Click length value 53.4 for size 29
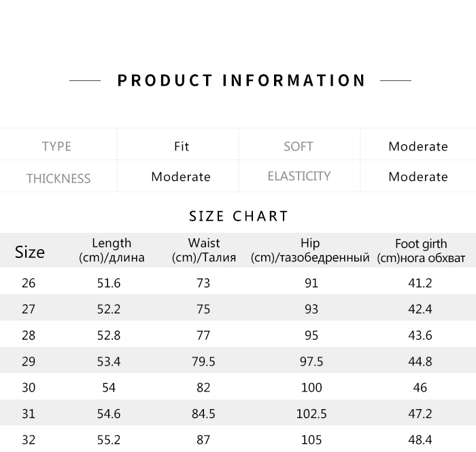 [109, 361]
